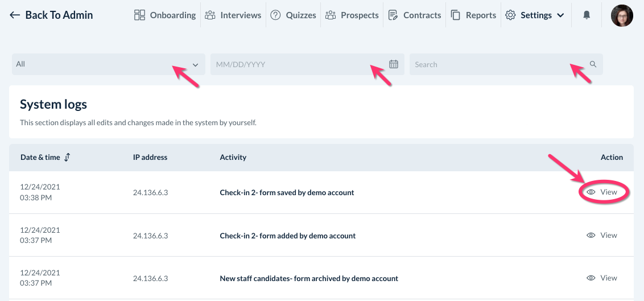Click the Onboarding grid icon
The width and height of the screenshot is (644, 301).
click(x=139, y=15)
